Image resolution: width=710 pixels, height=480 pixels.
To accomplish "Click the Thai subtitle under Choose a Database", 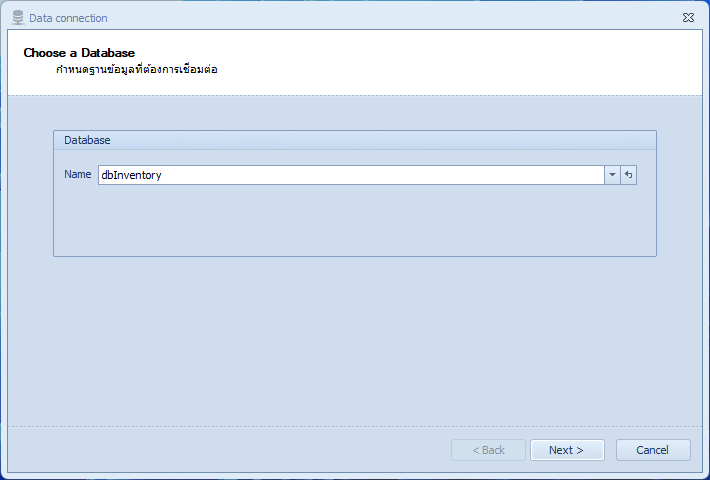I will click(x=137, y=70).
